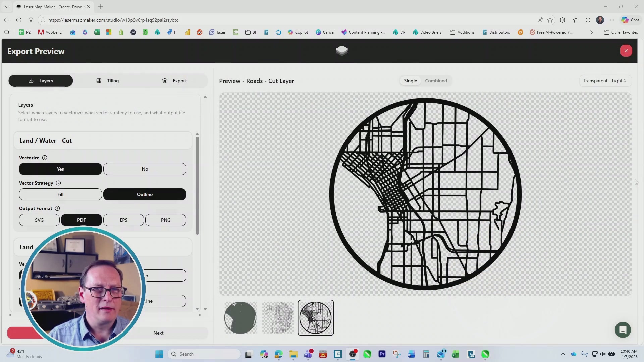Open the Other favorites dropdown
The image size is (644, 362).
[x=621, y=32]
